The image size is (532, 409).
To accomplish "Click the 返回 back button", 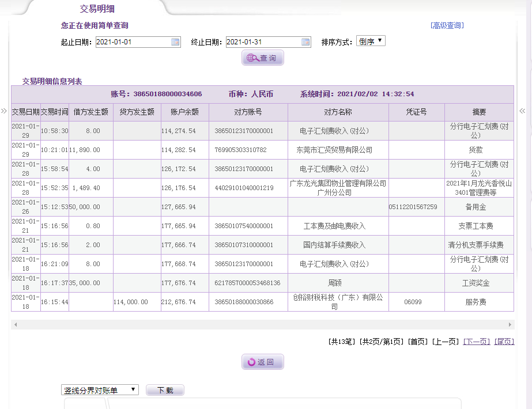I will 262,362.
